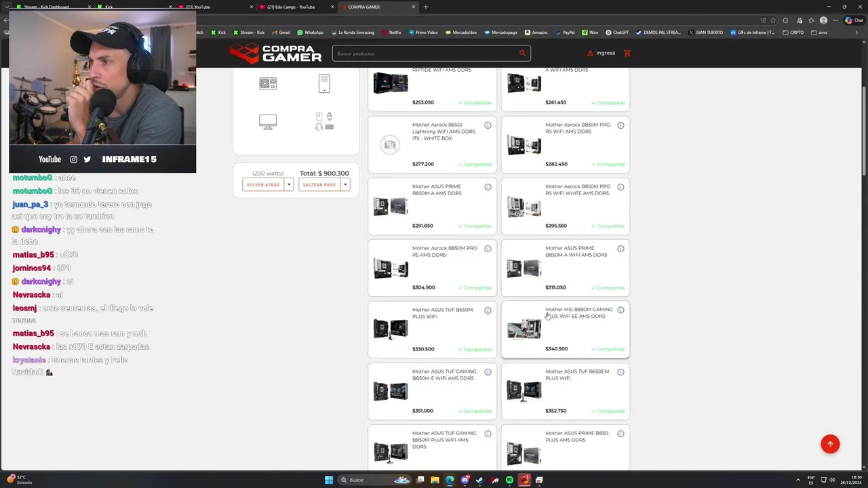Select the PC case component icon
This screenshot has width=868, height=488.
click(x=324, y=83)
